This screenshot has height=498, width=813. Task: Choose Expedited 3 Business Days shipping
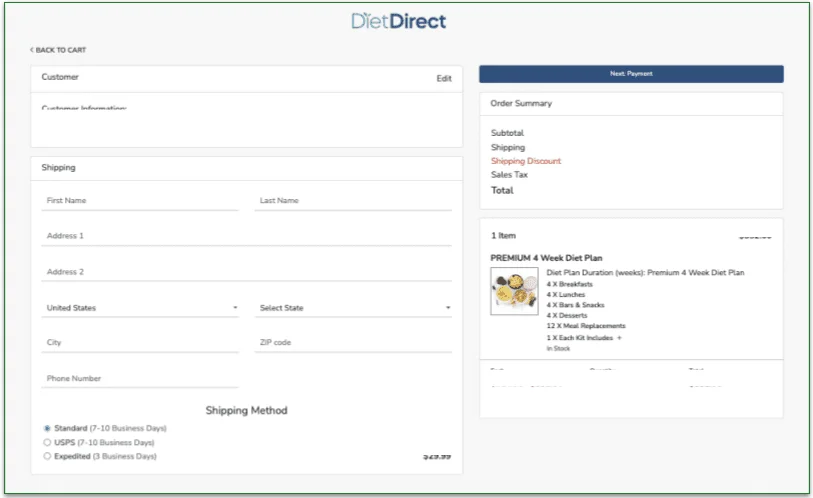(47, 456)
